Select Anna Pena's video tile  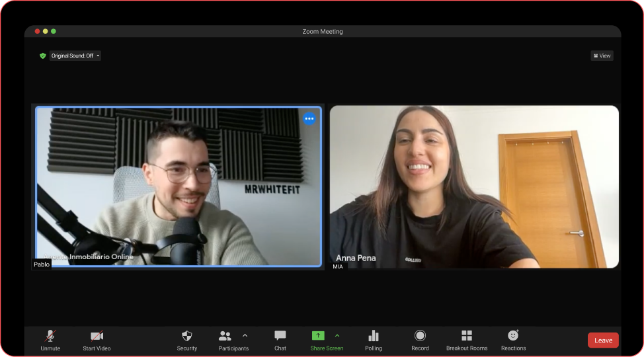click(x=474, y=186)
